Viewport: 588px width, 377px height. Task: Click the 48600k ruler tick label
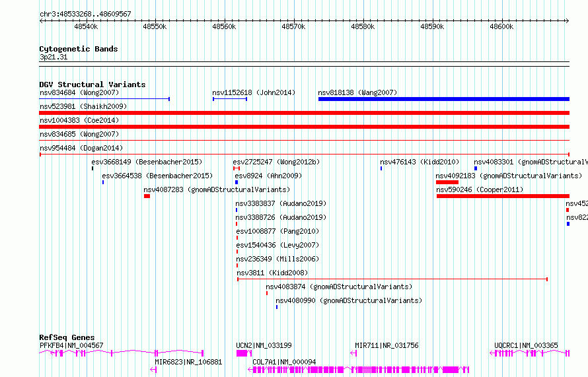click(501, 26)
